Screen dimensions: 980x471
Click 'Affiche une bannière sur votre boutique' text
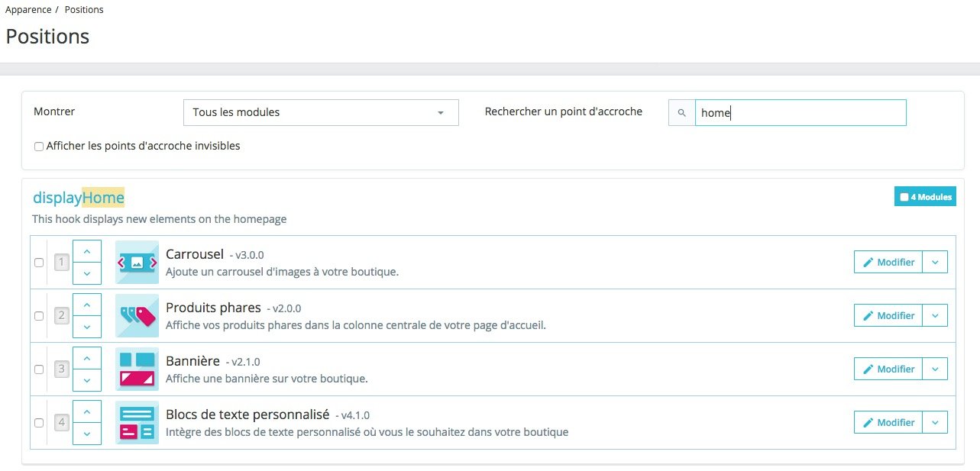click(267, 379)
